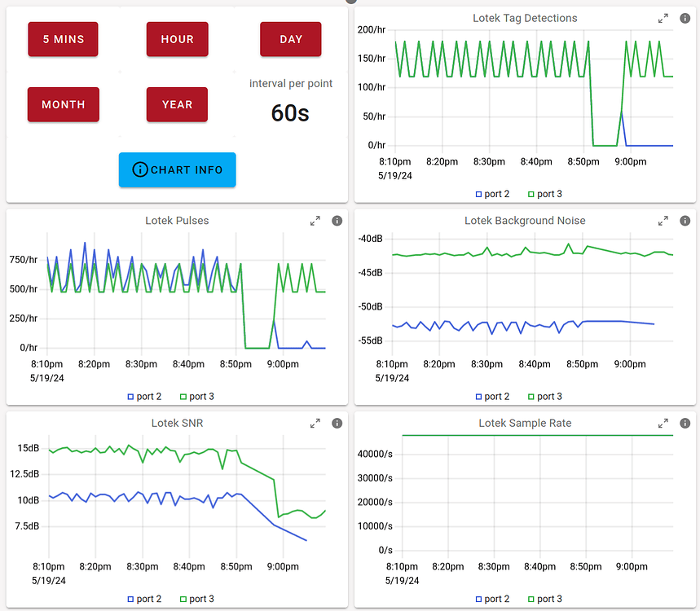Hide port 2 series in Lotek SNR legend

click(144, 599)
